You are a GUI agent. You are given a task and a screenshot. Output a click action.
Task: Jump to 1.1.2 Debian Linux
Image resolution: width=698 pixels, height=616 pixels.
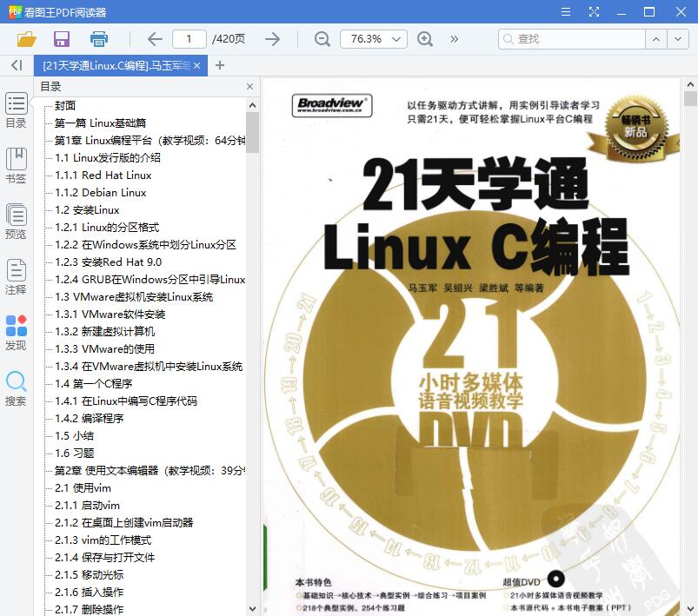point(101,192)
